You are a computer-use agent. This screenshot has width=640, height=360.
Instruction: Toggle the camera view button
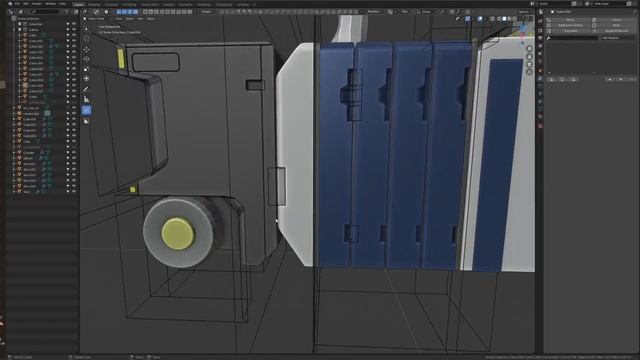tap(529, 64)
